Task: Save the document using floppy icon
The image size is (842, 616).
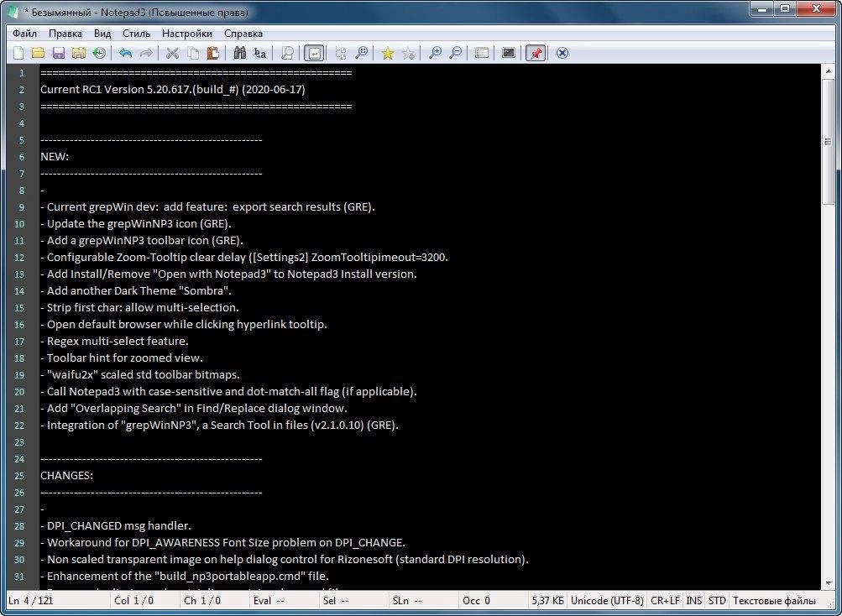Action: point(59,53)
